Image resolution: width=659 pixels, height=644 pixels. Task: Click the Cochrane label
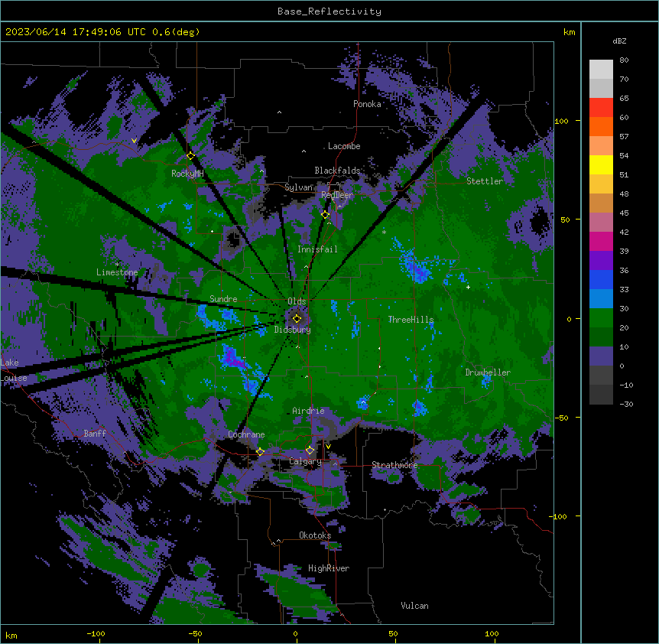246,434
